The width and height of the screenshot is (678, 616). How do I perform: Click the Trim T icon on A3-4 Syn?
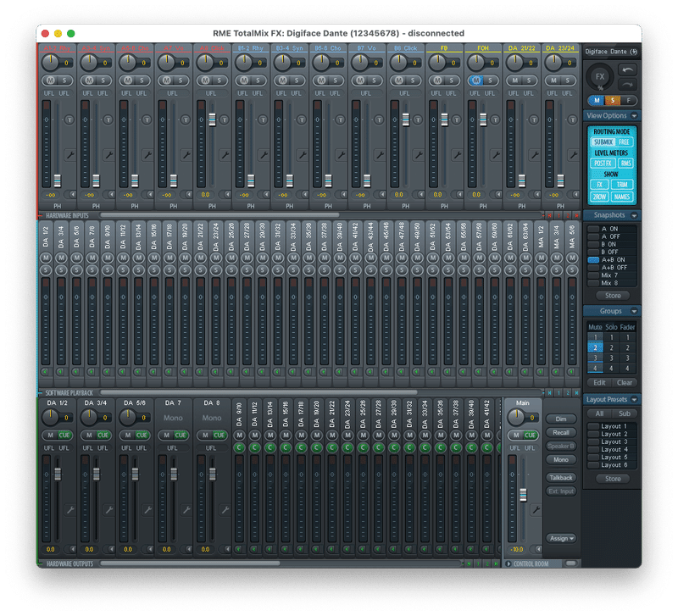(x=108, y=119)
